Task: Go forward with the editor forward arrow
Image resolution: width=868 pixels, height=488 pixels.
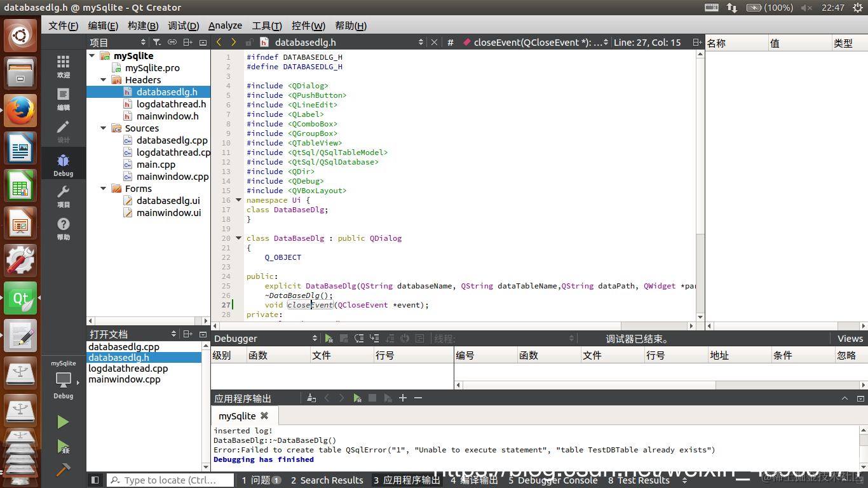Action: click(234, 42)
